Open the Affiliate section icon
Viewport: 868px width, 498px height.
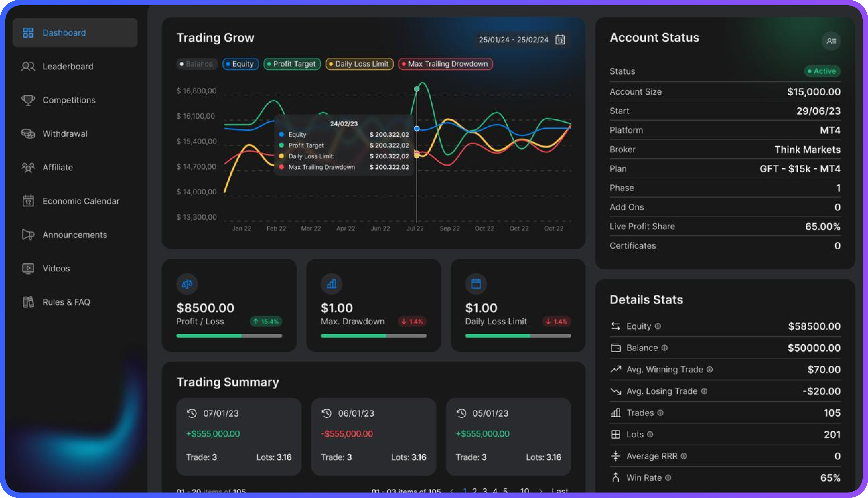pyautogui.click(x=28, y=167)
